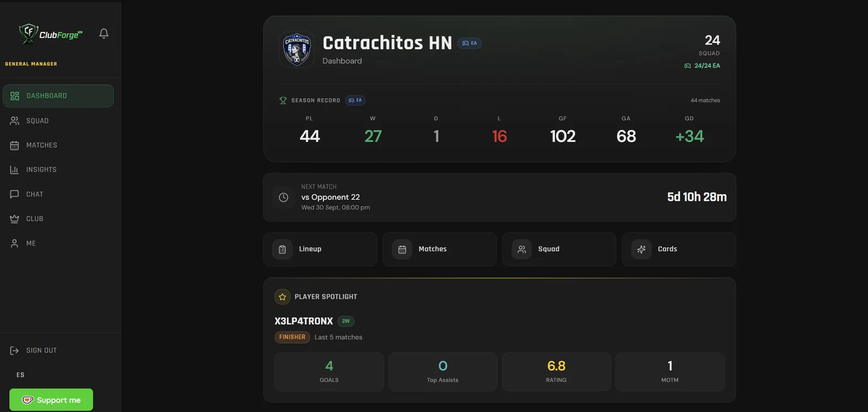The width and height of the screenshot is (868, 412).
Task: Open the Cards quick link card
Action: click(679, 249)
